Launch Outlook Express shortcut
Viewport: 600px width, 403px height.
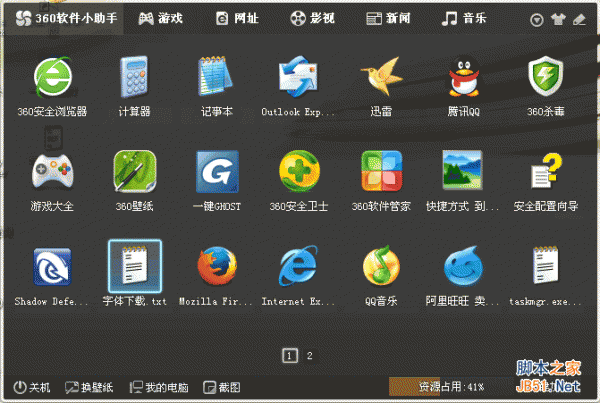click(298, 77)
